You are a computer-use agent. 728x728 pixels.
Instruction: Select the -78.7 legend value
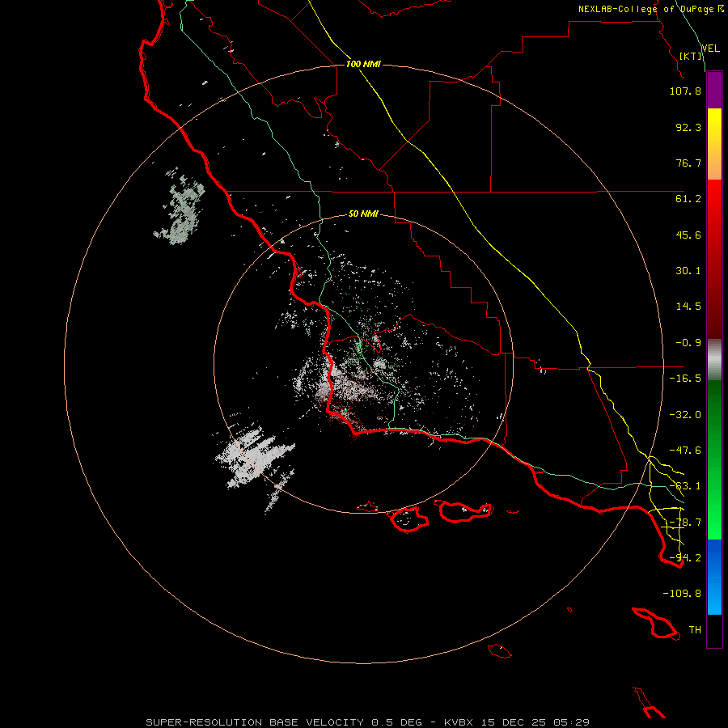pos(685,523)
